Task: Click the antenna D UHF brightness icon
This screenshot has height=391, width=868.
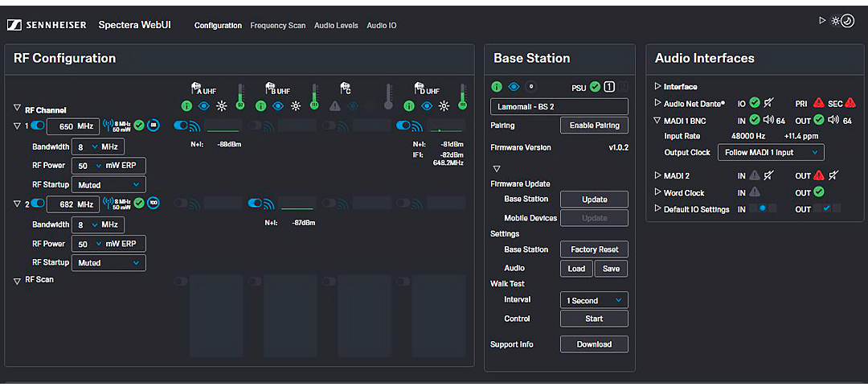Action: click(x=443, y=105)
